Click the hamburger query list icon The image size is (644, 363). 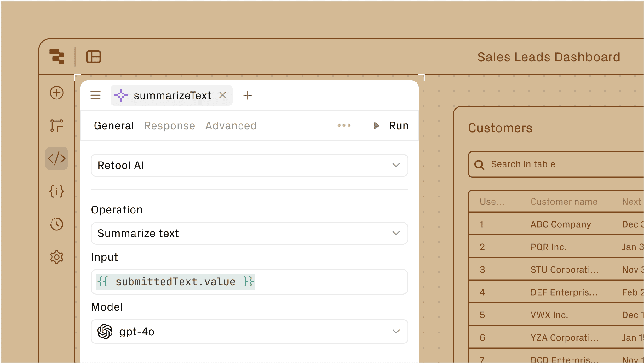(95, 95)
